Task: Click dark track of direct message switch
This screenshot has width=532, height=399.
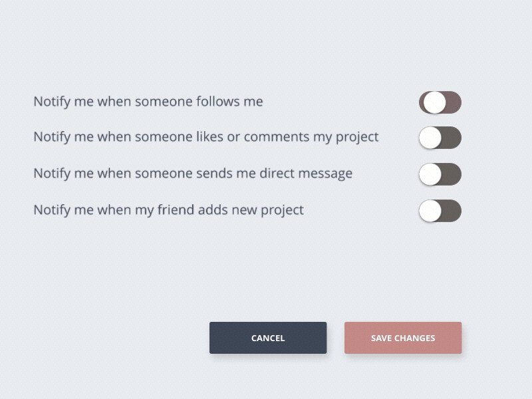Action: [x=452, y=174]
